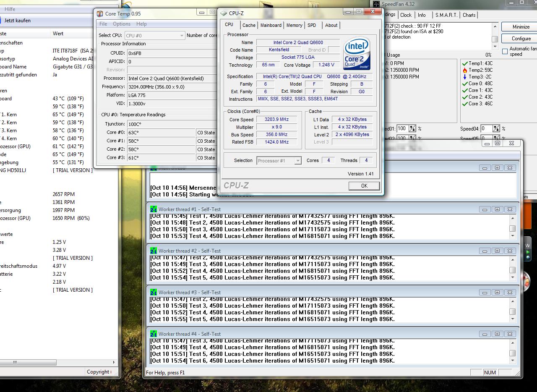This screenshot has width=537, height=392.
Task: Click SpeedFan Configure button
Action: 521,39
